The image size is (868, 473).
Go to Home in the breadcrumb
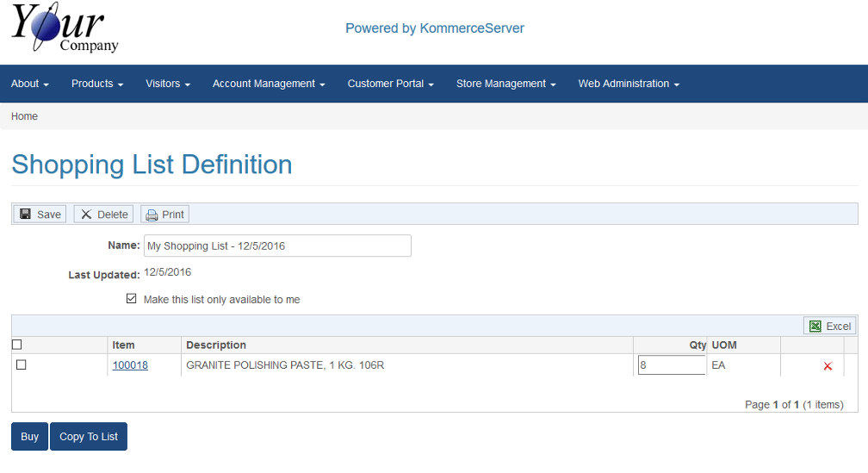(24, 116)
